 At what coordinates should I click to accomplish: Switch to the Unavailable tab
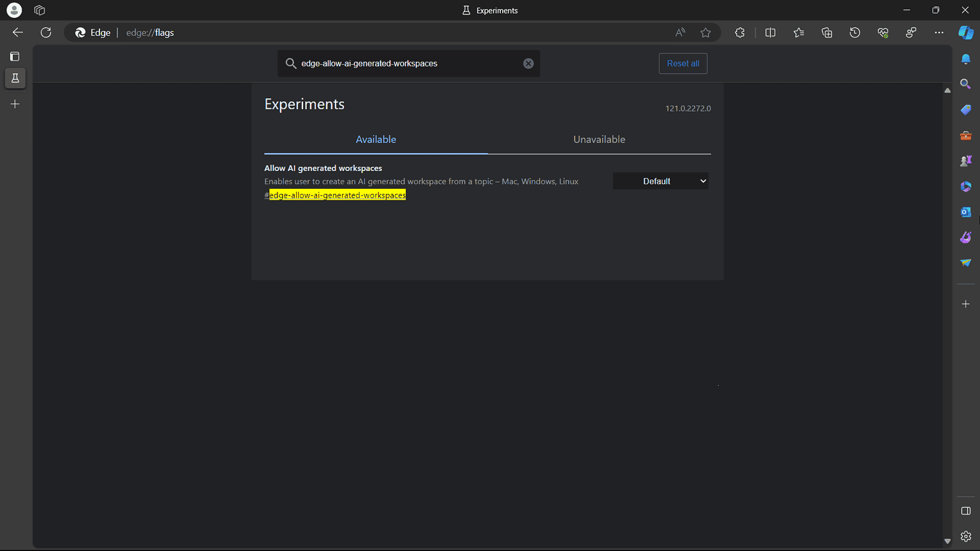coord(599,140)
